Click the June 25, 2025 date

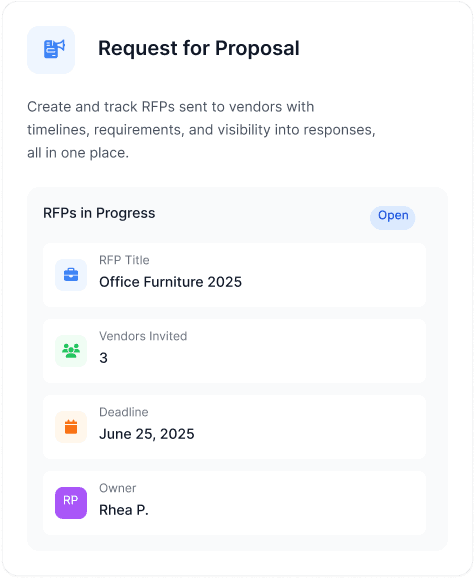[x=147, y=434]
